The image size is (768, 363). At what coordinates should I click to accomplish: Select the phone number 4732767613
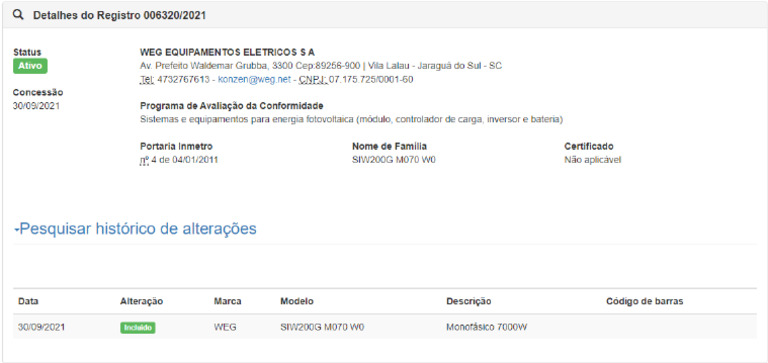pos(184,79)
